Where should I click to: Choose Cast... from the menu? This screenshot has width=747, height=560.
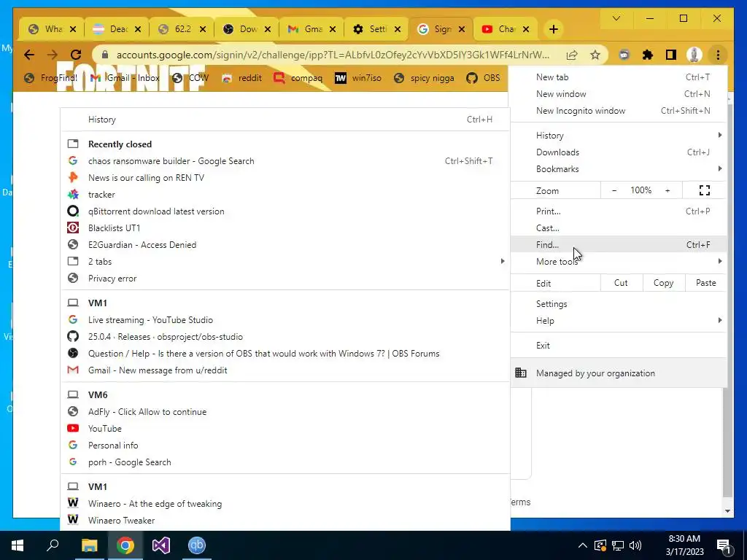[619, 228]
